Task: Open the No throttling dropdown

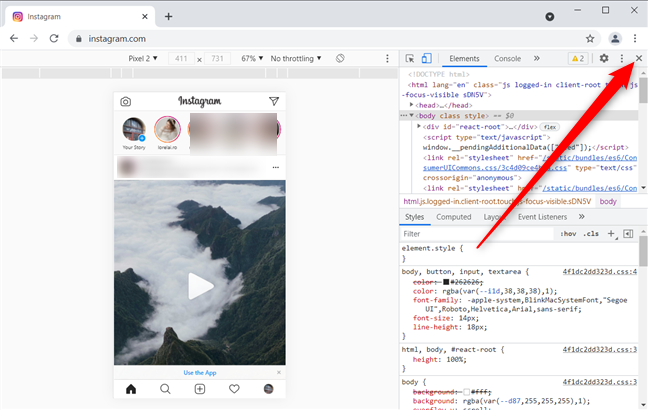Action: 298,59
